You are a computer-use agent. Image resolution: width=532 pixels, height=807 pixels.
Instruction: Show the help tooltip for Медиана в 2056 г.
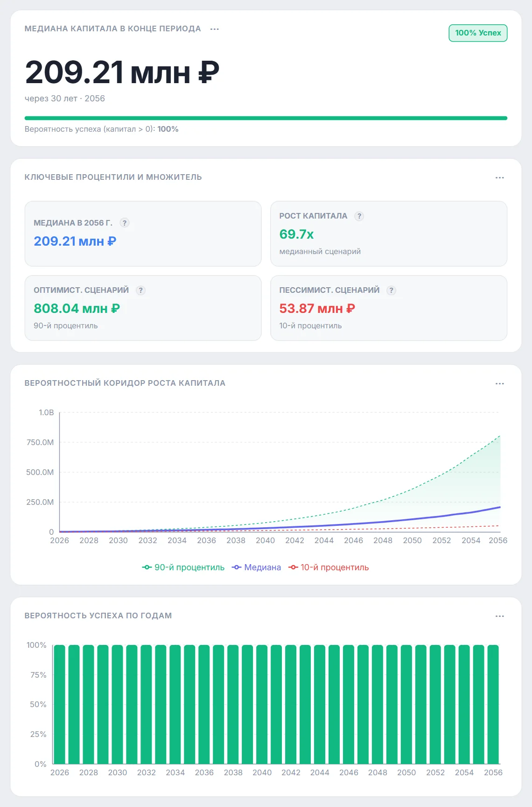[x=125, y=223]
